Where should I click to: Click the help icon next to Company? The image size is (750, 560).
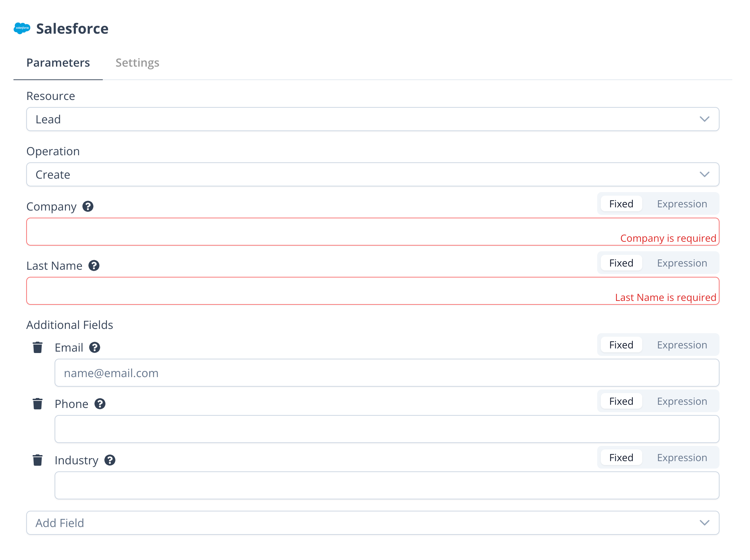pos(88,206)
